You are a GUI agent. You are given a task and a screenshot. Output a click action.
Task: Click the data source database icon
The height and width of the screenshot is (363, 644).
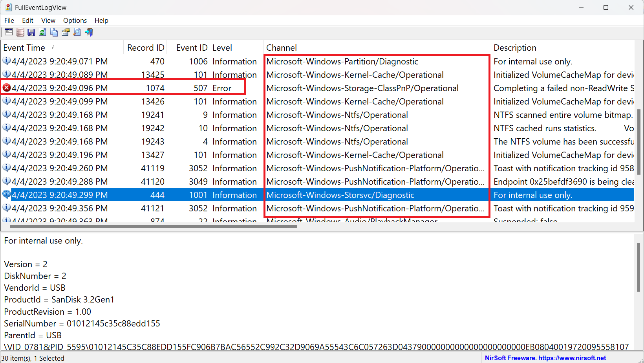pyautogui.click(x=20, y=32)
